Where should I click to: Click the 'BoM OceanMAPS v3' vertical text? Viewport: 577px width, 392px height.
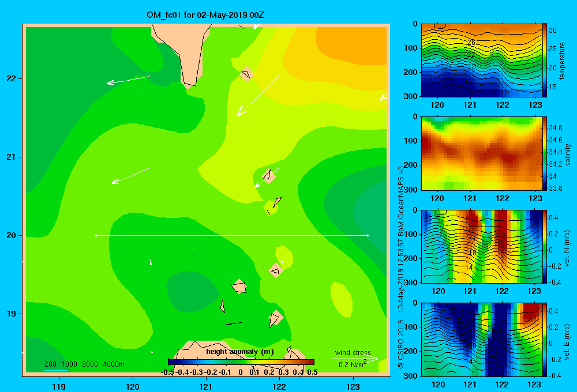[401, 201]
